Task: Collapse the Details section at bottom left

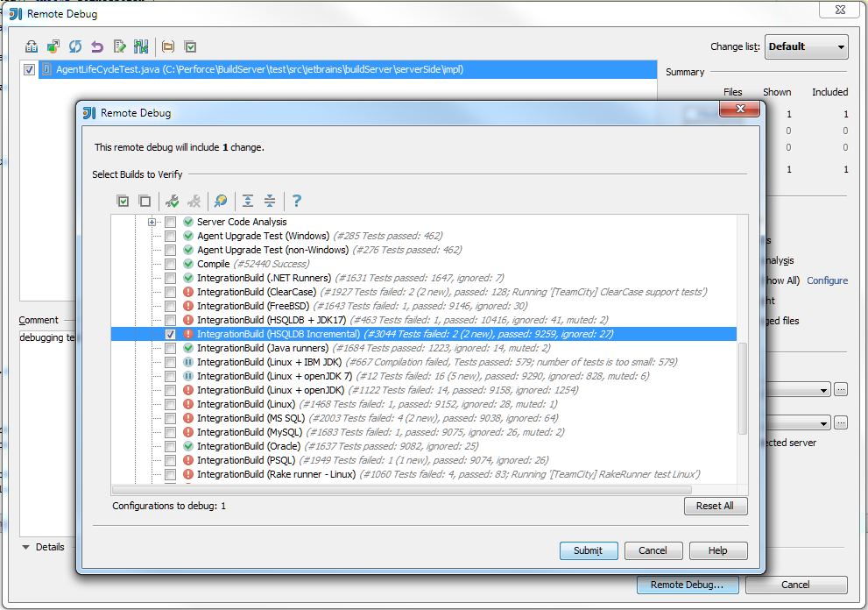Action: pos(27,547)
